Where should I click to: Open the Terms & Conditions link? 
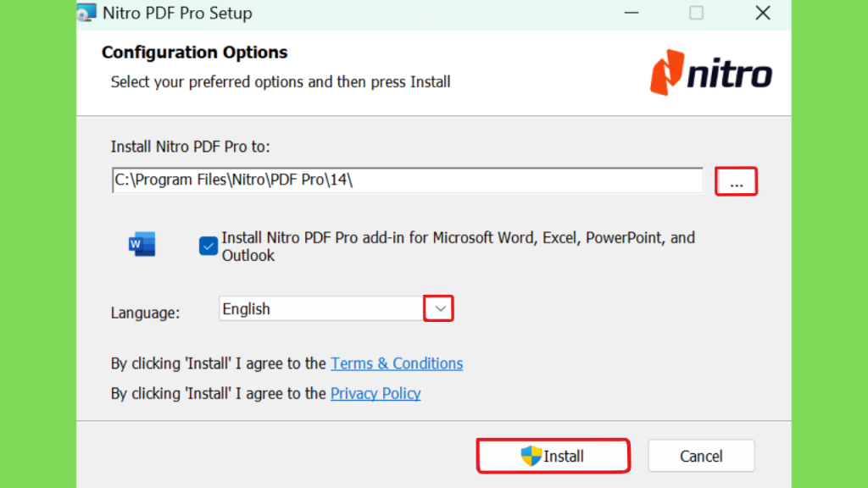(x=397, y=363)
